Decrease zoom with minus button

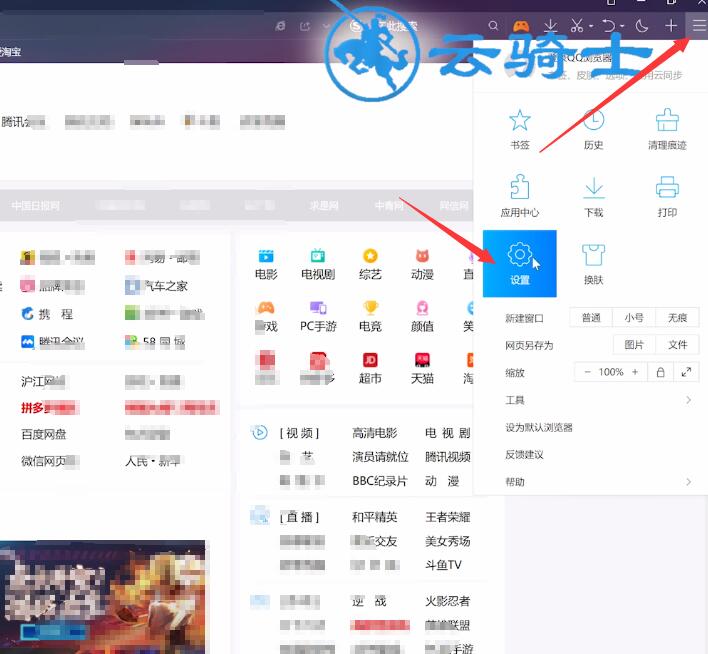pyautogui.click(x=587, y=372)
